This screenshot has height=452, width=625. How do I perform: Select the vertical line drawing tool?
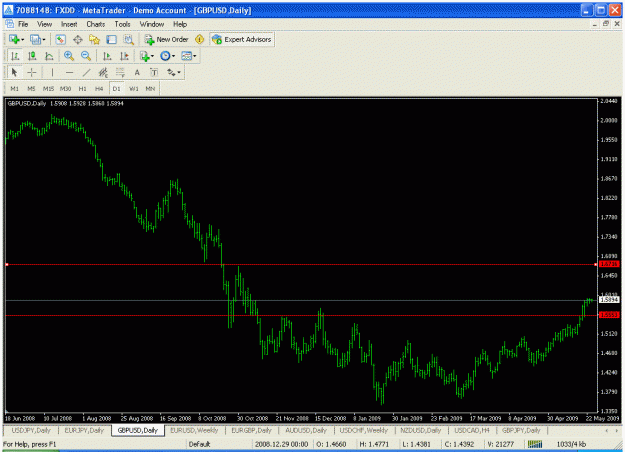coord(52,73)
